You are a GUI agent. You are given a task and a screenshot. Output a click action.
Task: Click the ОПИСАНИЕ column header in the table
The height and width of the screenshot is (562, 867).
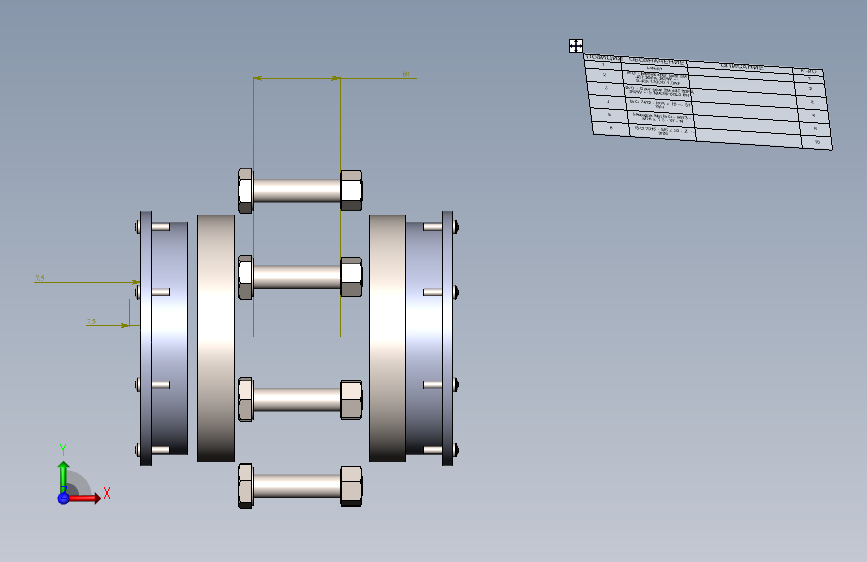[740, 66]
